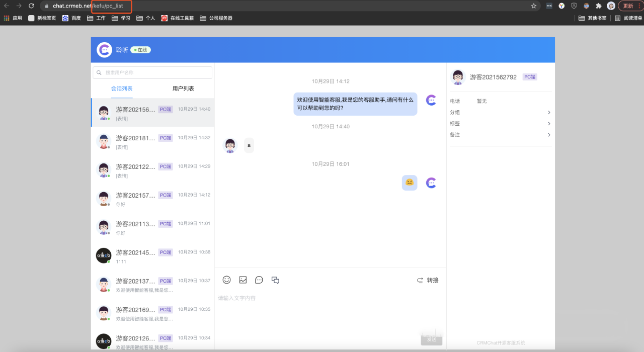Screen dimensions: 644x352
Task: Click the chat history icon
Action: 275,281
